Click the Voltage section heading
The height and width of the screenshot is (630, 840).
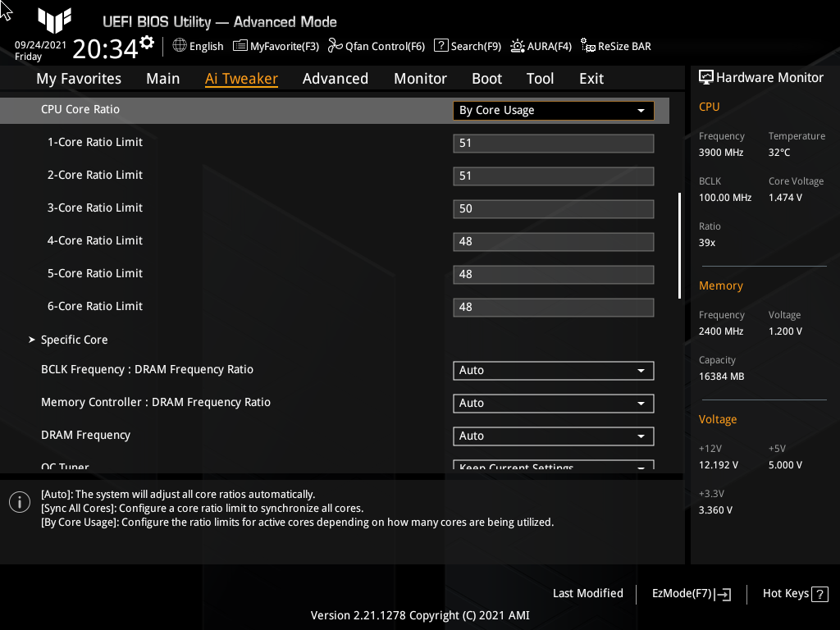click(x=718, y=419)
